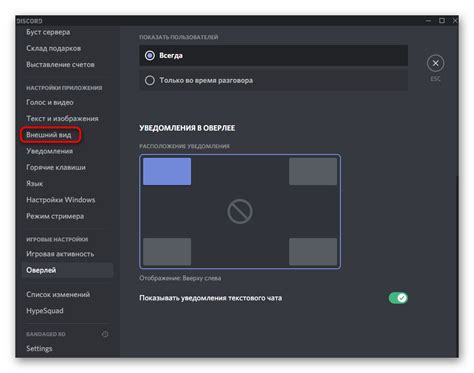Open 'Горячие клавиши' settings
474x373 pixels.
pyautogui.click(x=56, y=167)
